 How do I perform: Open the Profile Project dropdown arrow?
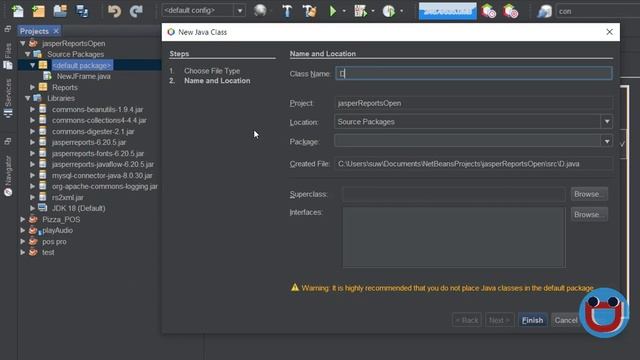pos(402,11)
